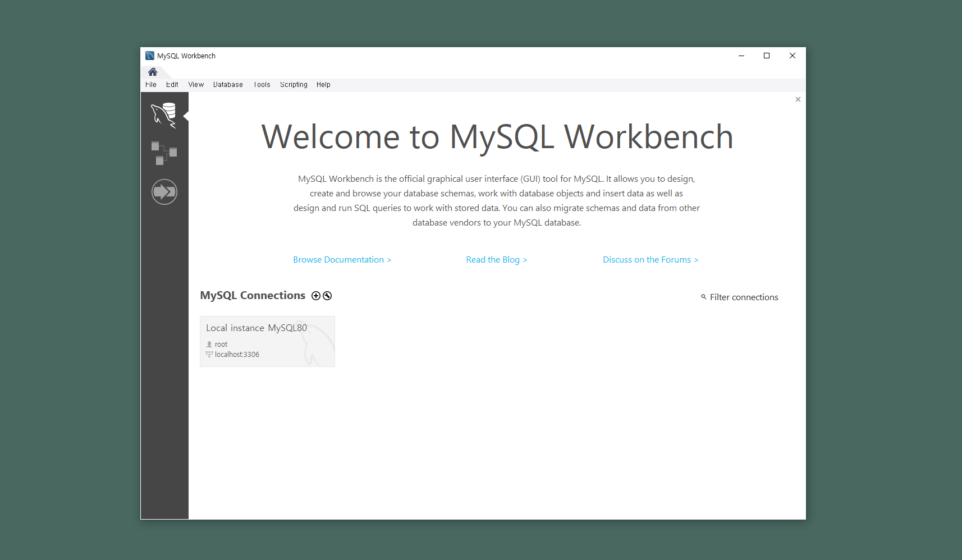The image size is (962, 560).
Task: Click the 'localhost:3306' host label
Action: [237, 355]
